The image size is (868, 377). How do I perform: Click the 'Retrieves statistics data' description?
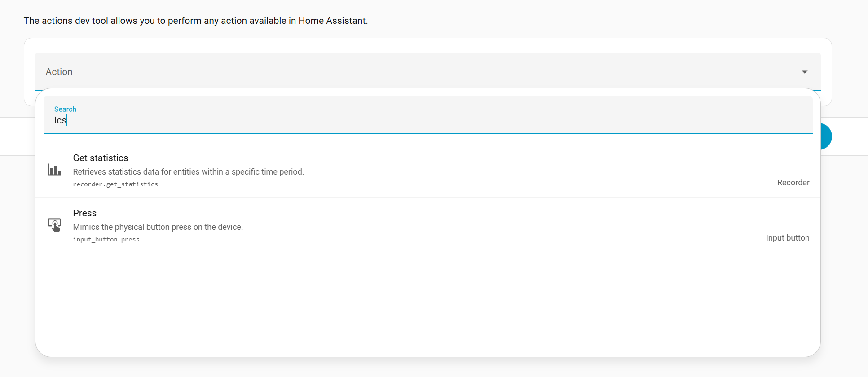(189, 172)
